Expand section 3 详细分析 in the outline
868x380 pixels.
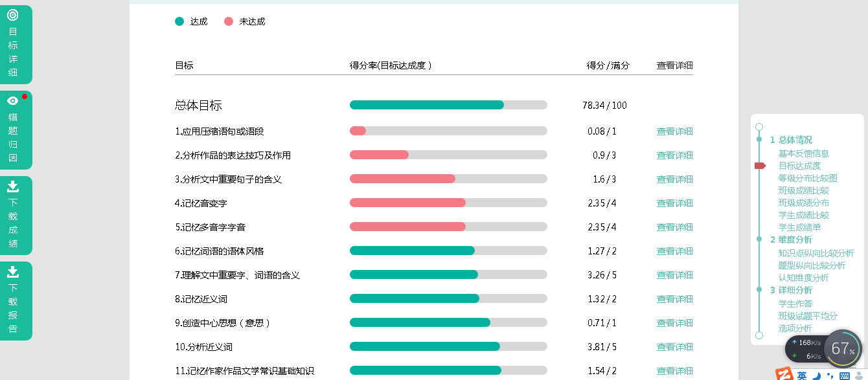click(x=791, y=290)
